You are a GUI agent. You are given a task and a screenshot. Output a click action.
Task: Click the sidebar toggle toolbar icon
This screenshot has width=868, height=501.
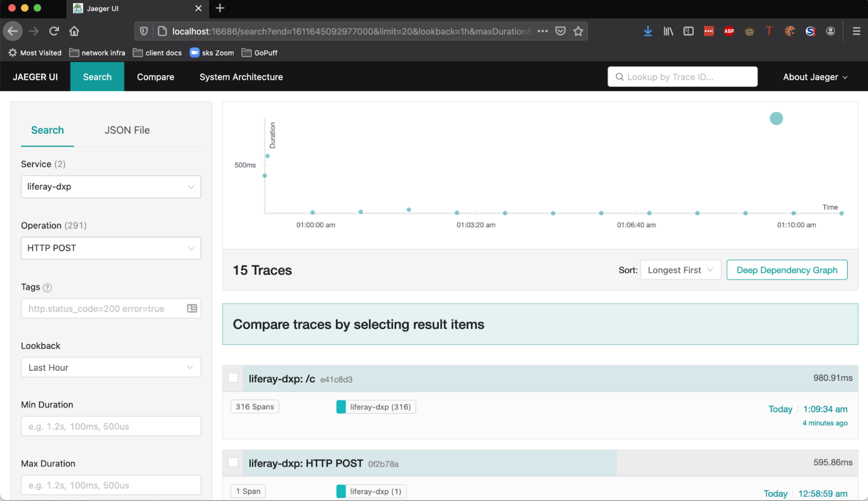point(688,31)
